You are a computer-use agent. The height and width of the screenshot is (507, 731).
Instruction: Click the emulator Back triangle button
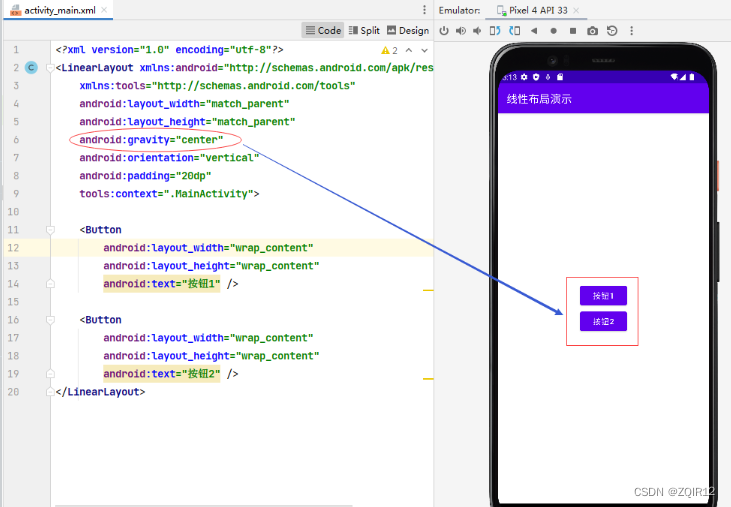534,31
